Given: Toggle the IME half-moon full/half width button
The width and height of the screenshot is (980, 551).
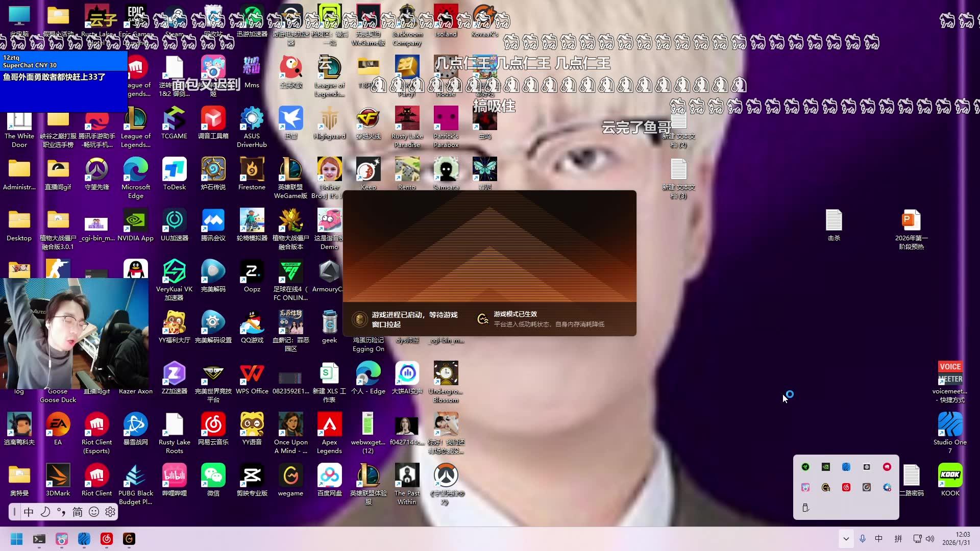Looking at the screenshot, I should click(45, 512).
